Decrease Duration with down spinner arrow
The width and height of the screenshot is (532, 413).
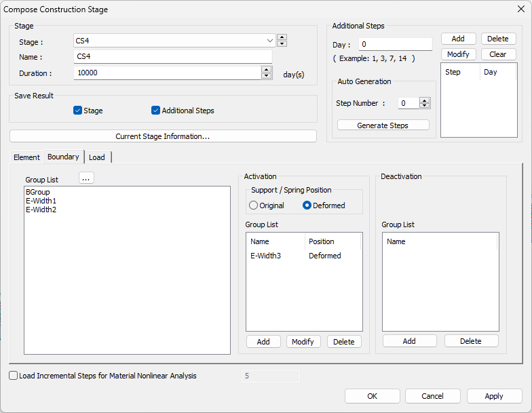click(267, 76)
